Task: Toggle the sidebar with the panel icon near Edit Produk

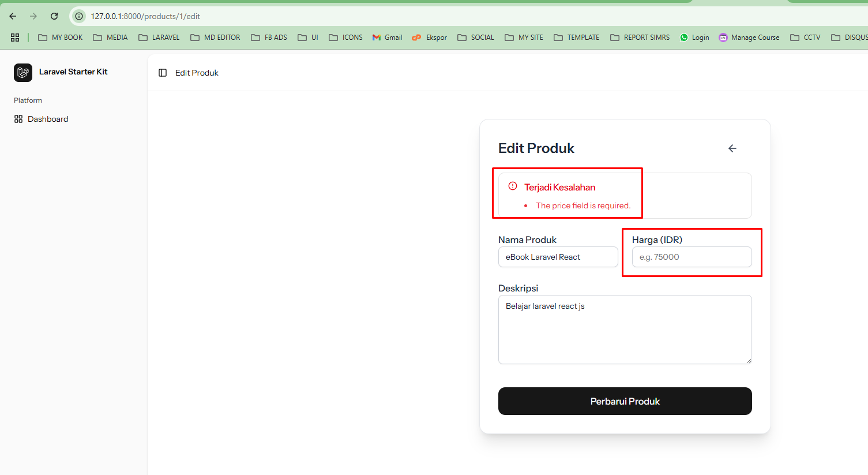Action: coord(162,72)
